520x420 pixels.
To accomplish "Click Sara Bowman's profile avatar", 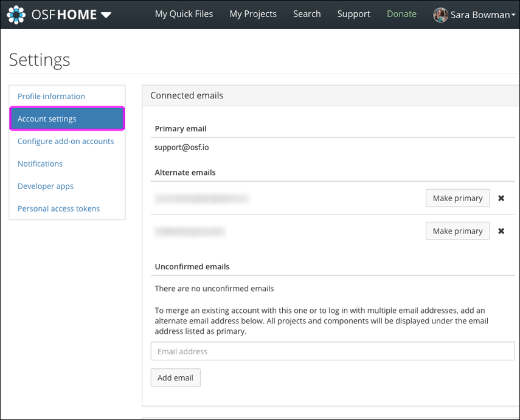I will 440,15.
